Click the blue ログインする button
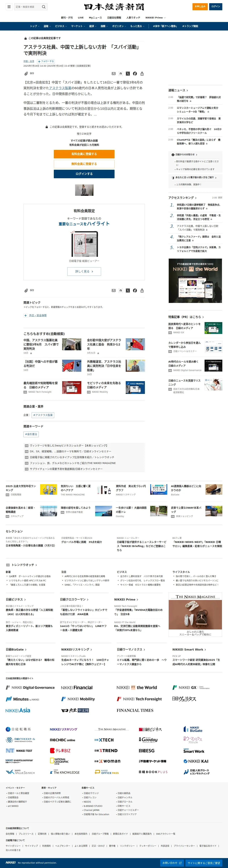Image resolution: width=228 pixels, height=868 pixels. coord(84,174)
